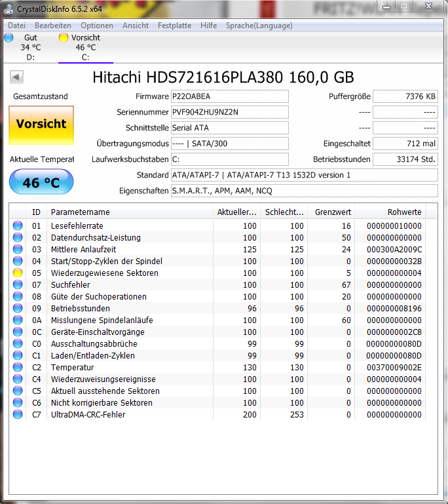The image size is (448, 504).
Task: Click the Schnittstelle field Serial ATA
Action: coord(230,128)
